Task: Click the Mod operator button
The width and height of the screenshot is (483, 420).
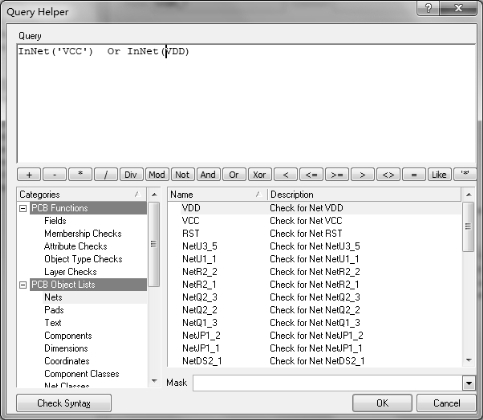Action: tap(157, 175)
